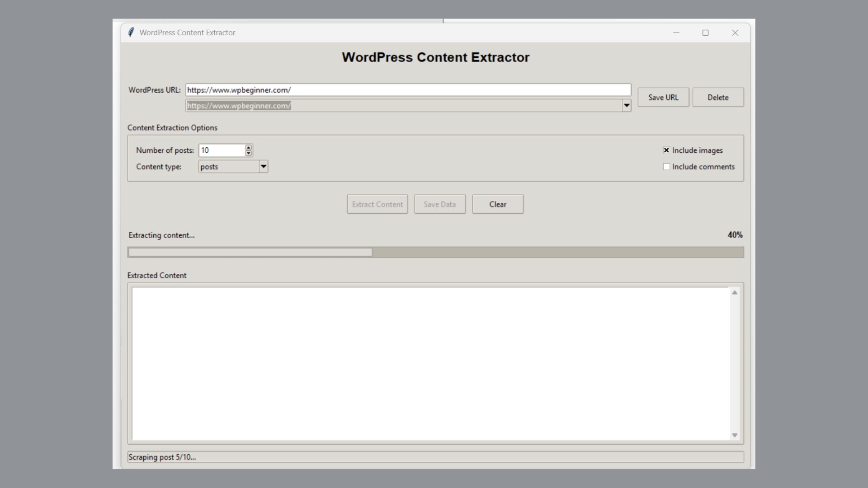The height and width of the screenshot is (488, 868).
Task: Close the WordPress Content Extractor window
Action: click(x=735, y=33)
